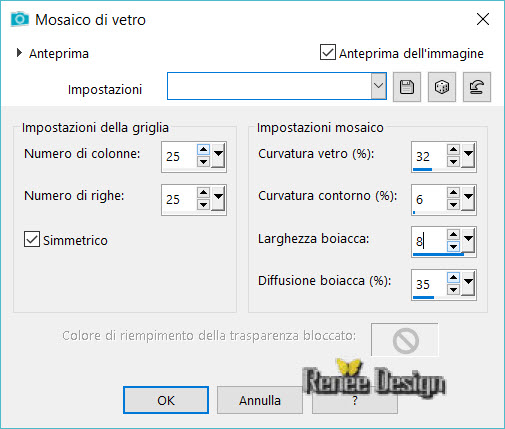The height and width of the screenshot is (429, 505).
Task: Click the Curvatura vetro blue slider bar
Action: [x=422, y=169]
